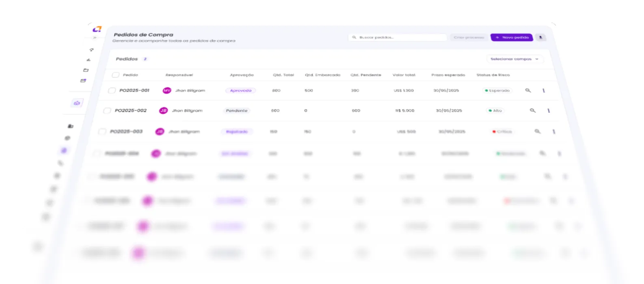Click the app logo in the sidebar
This screenshot has width=644, height=284.
click(x=97, y=29)
